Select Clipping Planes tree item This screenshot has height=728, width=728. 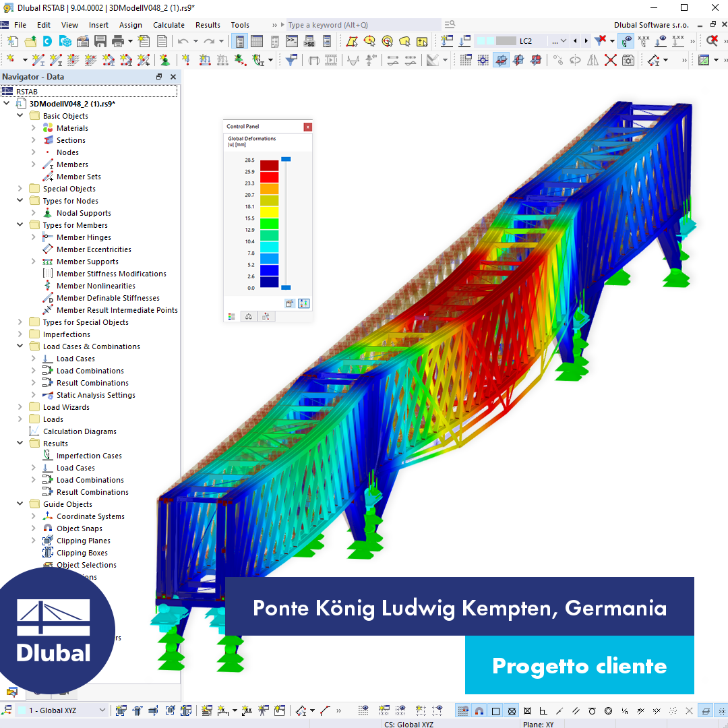click(83, 541)
